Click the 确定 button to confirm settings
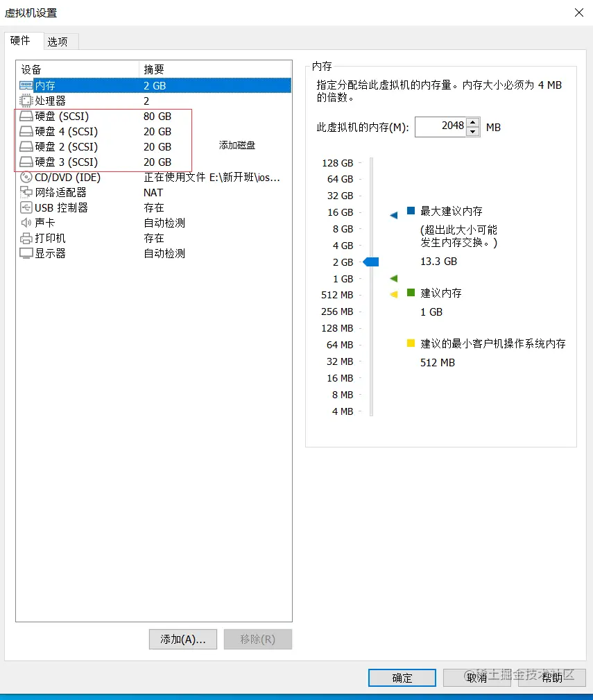The width and height of the screenshot is (593, 700). tap(402, 678)
